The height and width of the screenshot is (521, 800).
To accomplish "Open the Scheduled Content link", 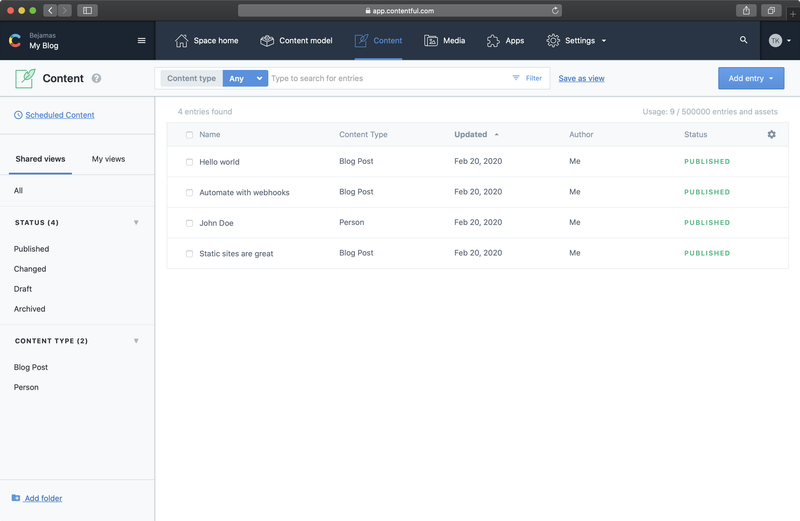I will click(60, 115).
